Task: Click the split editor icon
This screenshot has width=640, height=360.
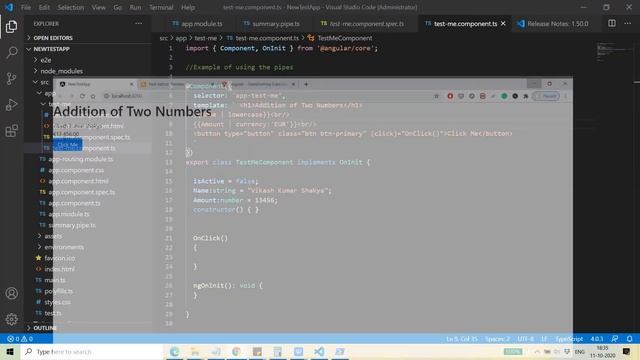Action: 611,23
